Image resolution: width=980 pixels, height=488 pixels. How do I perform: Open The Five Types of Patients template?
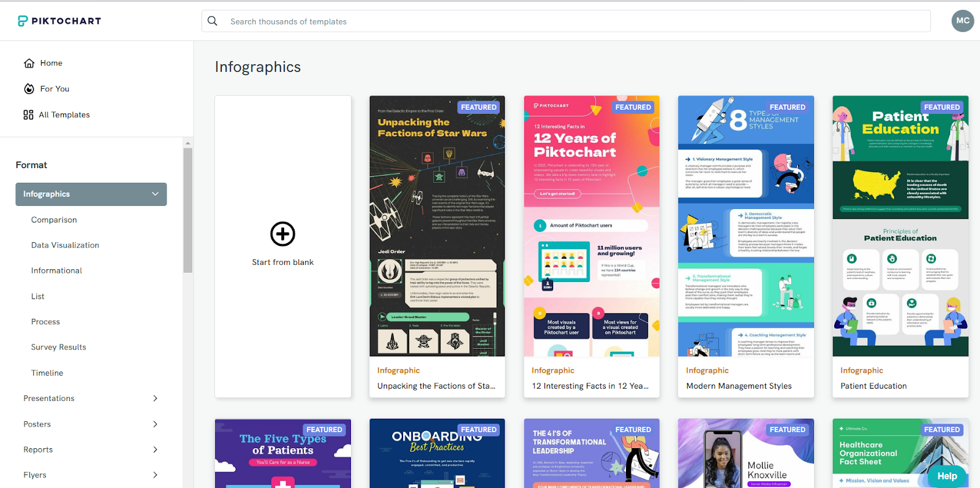[283, 454]
